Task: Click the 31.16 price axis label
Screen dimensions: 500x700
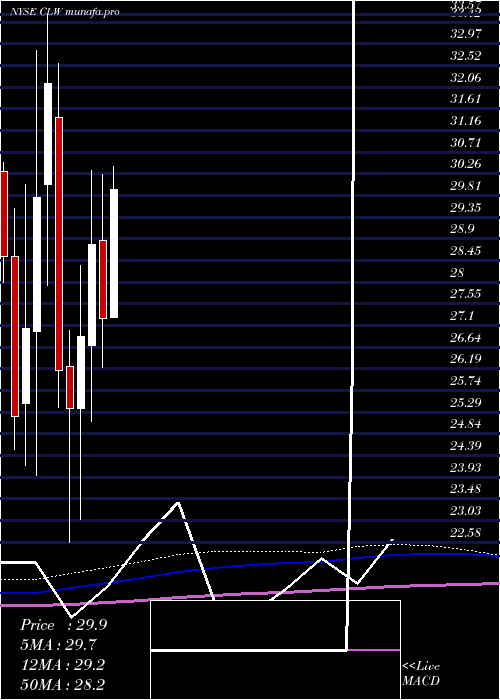Action: (466, 121)
